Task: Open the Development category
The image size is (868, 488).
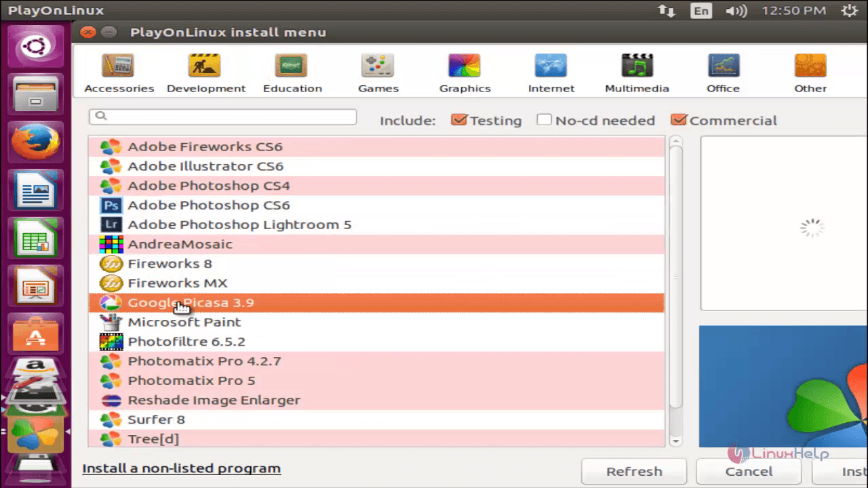Action: (205, 73)
